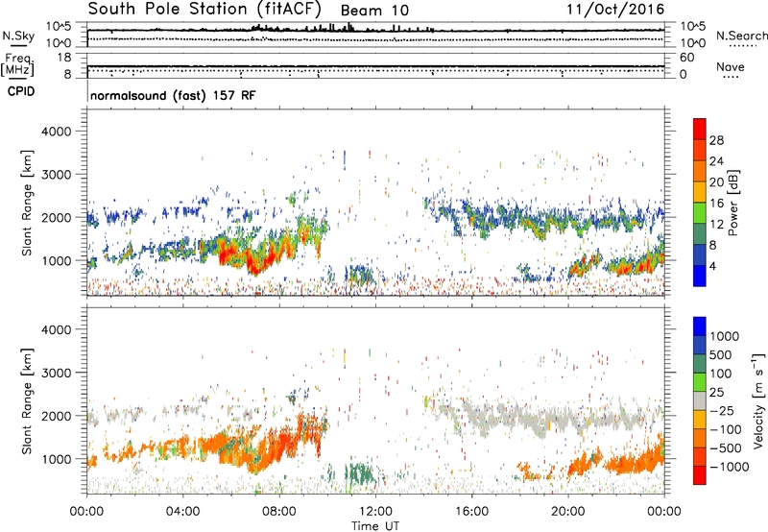Select the "CPID" row label
Image resolution: width=768 pixels, height=532 pixels.
[21, 91]
